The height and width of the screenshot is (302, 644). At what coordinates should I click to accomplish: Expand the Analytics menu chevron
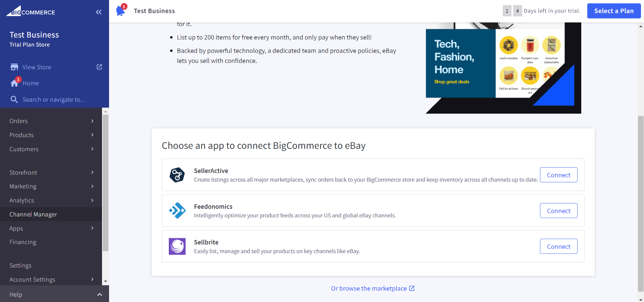pos(92,200)
